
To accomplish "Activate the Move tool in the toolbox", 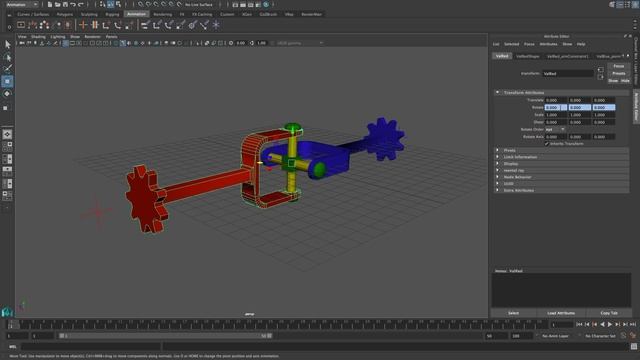I will pos(7,81).
